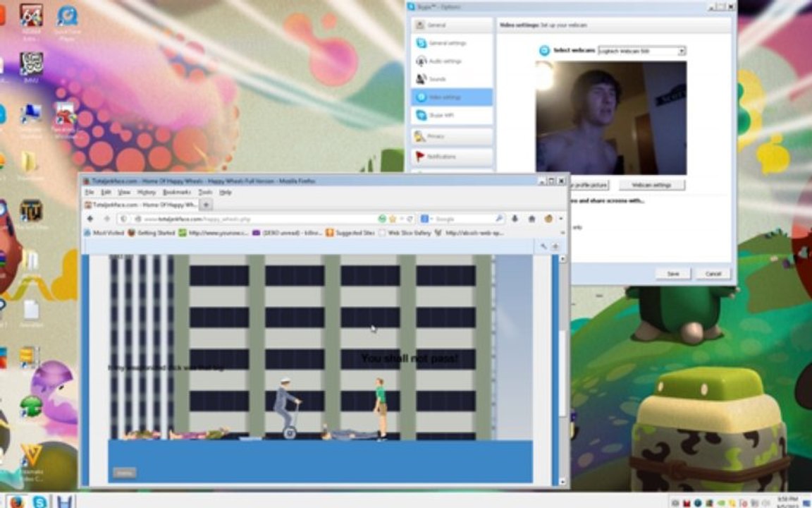
Task: Expand the Notifications section in Skype Options
Action: click(452, 156)
